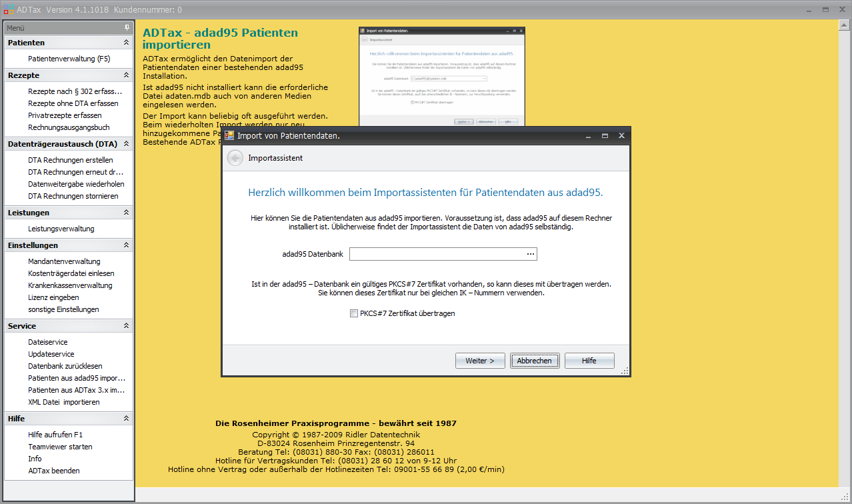Click the Import von Patientendaten dialog icon
This screenshot has width=852, height=504.
click(x=229, y=135)
